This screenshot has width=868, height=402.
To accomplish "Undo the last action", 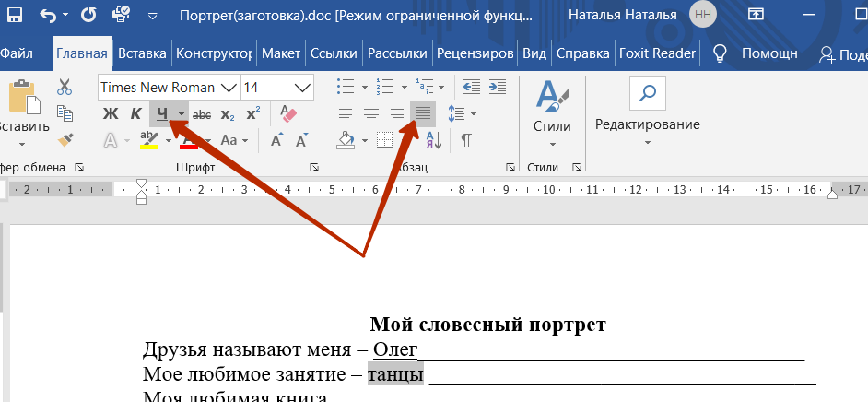I will 49,15.
